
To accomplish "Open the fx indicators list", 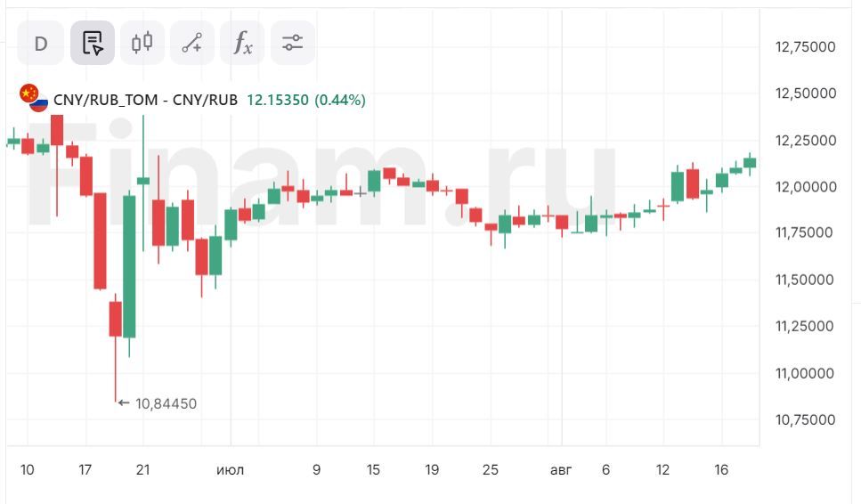I will (242, 43).
